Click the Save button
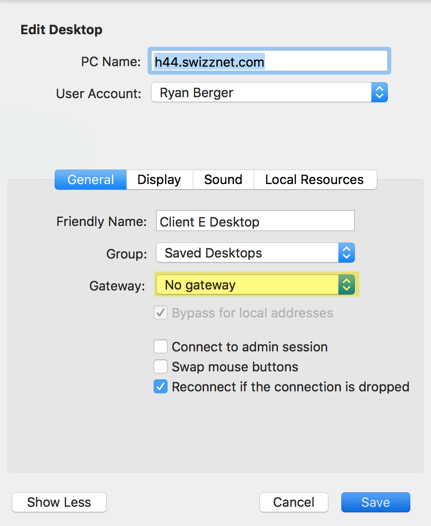Image resolution: width=431 pixels, height=526 pixels. click(376, 502)
